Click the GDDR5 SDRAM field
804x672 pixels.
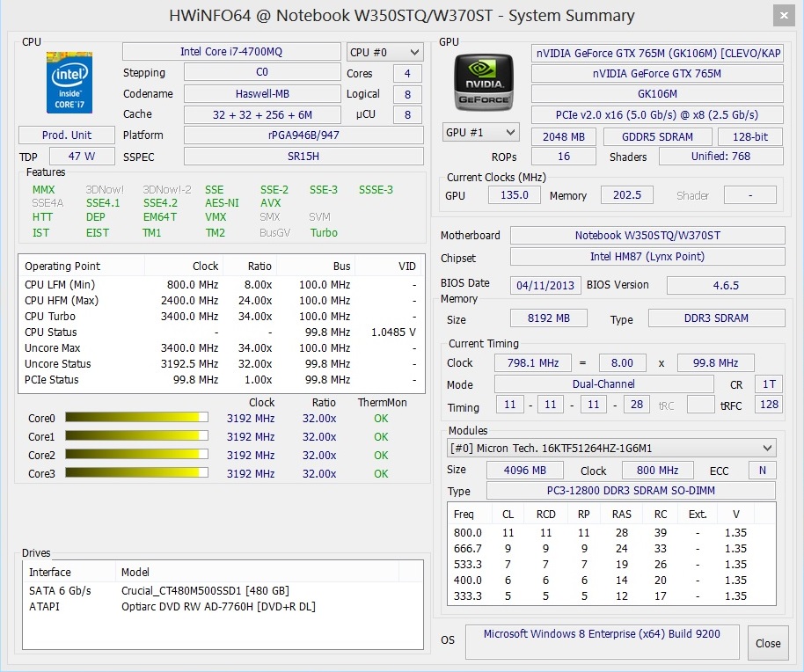657,137
